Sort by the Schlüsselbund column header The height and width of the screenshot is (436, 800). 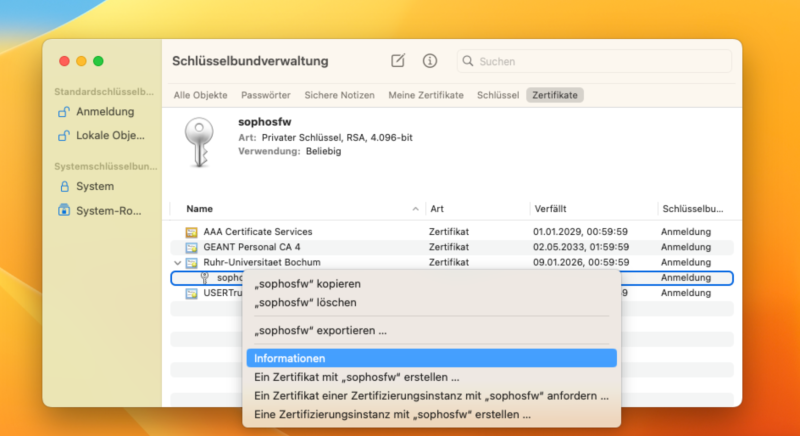coord(692,209)
